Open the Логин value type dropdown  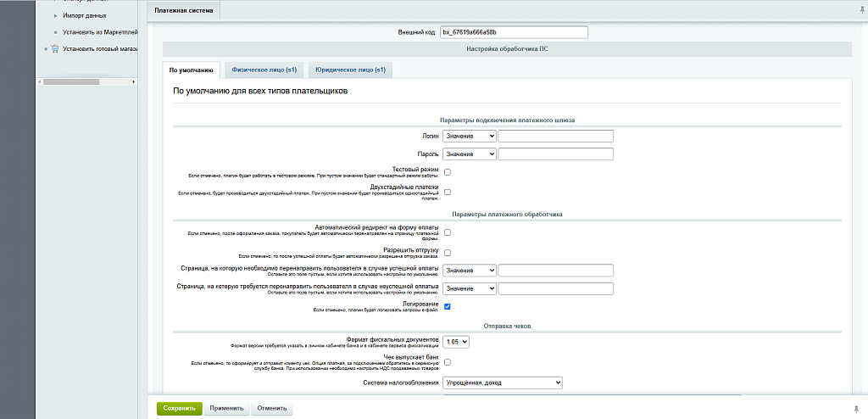click(x=469, y=136)
